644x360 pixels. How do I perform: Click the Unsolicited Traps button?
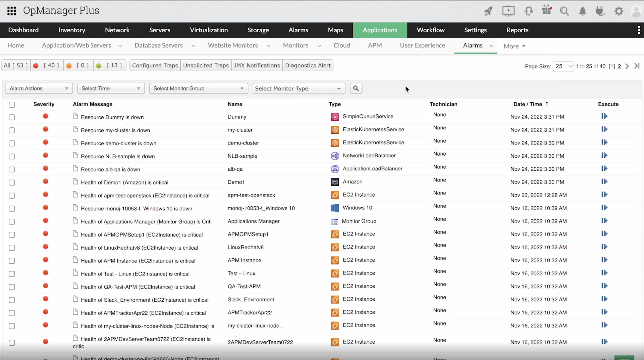[x=206, y=65]
